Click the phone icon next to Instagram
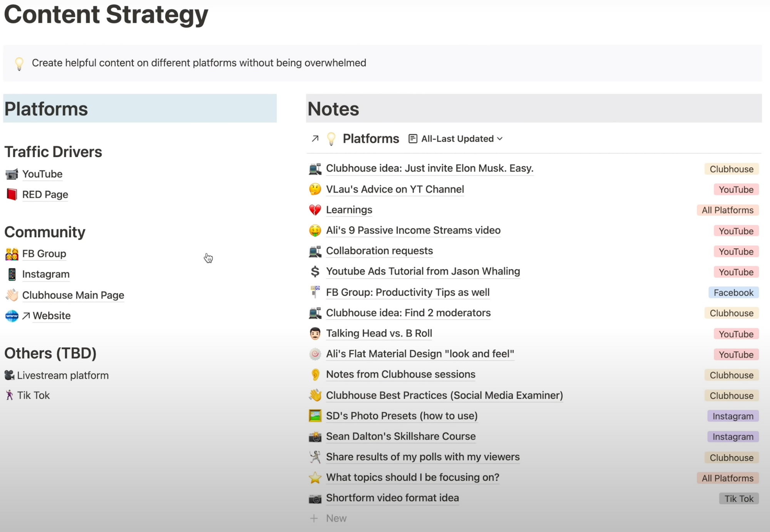 12,274
